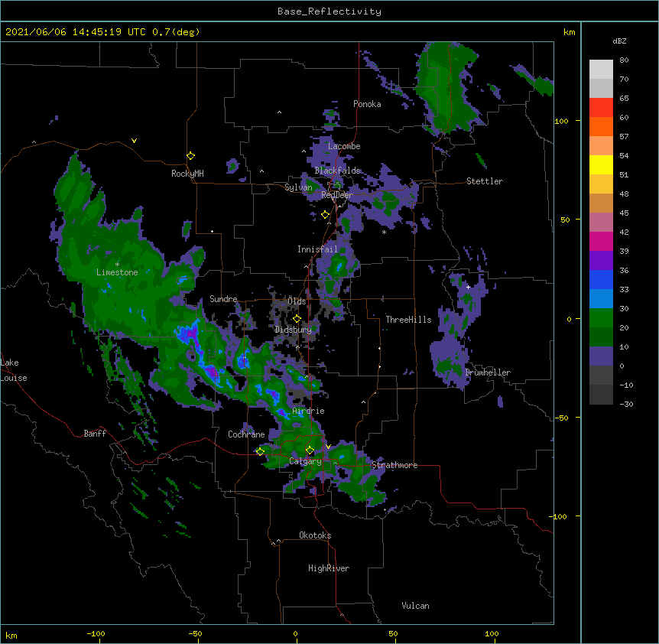Select the green 30 dBZ legend swatch
The image size is (659, 644).
click(601, 318)
